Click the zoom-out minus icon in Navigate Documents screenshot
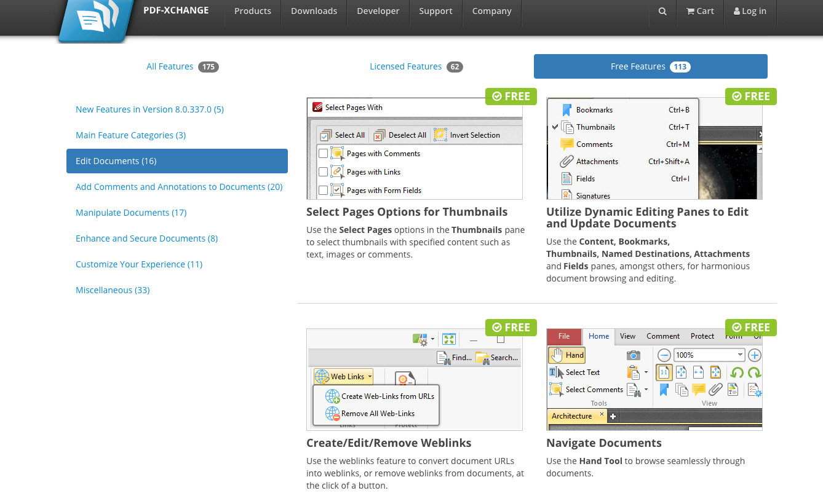Image resolution: width=823 pixels, height=504 pixels. tap(664, 355)
